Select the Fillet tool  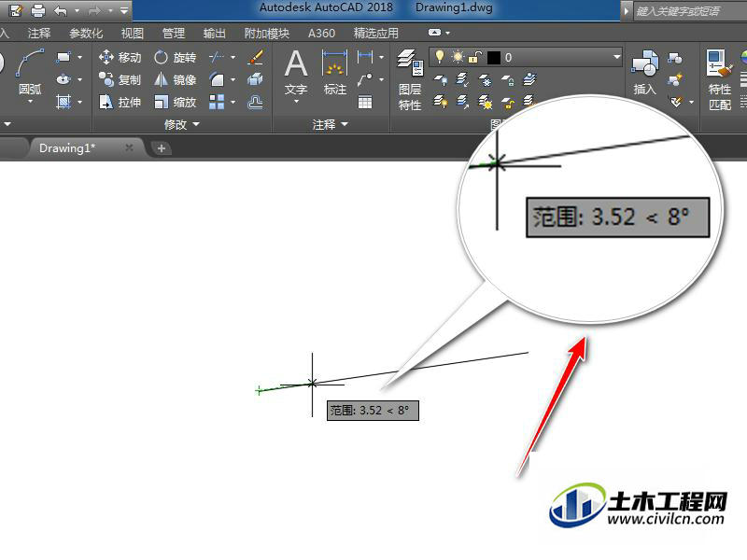click(x=217, y=79)
